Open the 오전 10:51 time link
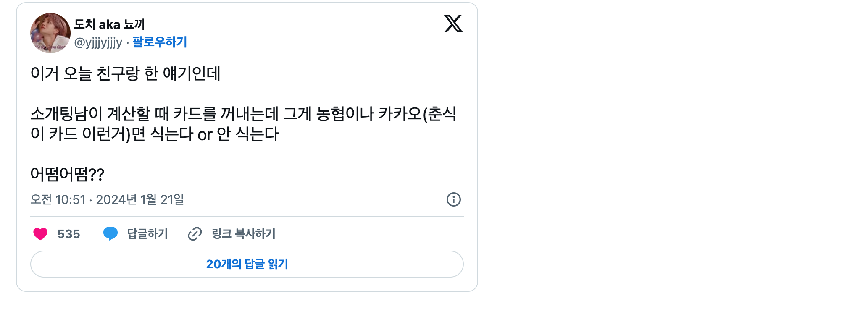 (58, 199)
